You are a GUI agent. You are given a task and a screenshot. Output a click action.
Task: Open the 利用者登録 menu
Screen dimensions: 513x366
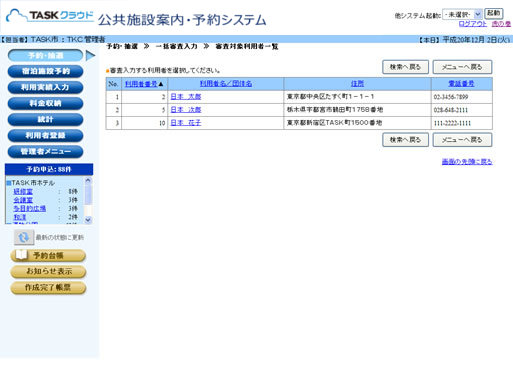click(45, 135)
